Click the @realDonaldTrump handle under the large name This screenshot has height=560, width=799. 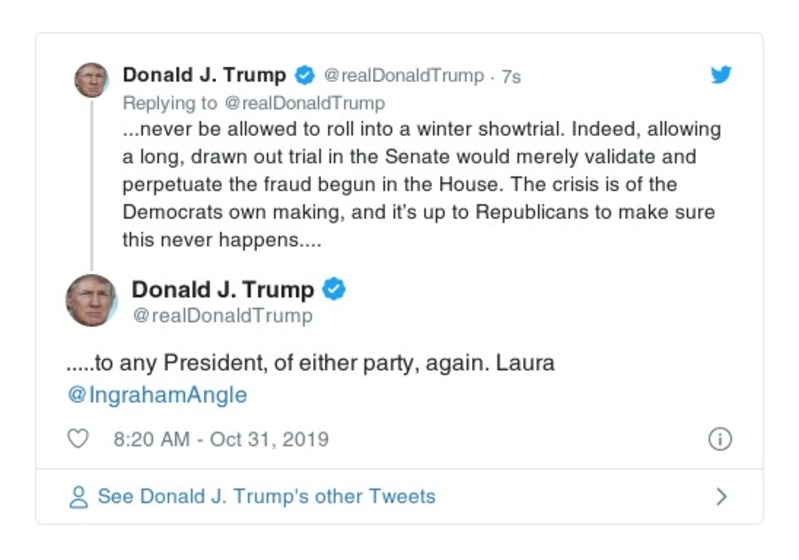pyautogui.click(x=222, y=316)
